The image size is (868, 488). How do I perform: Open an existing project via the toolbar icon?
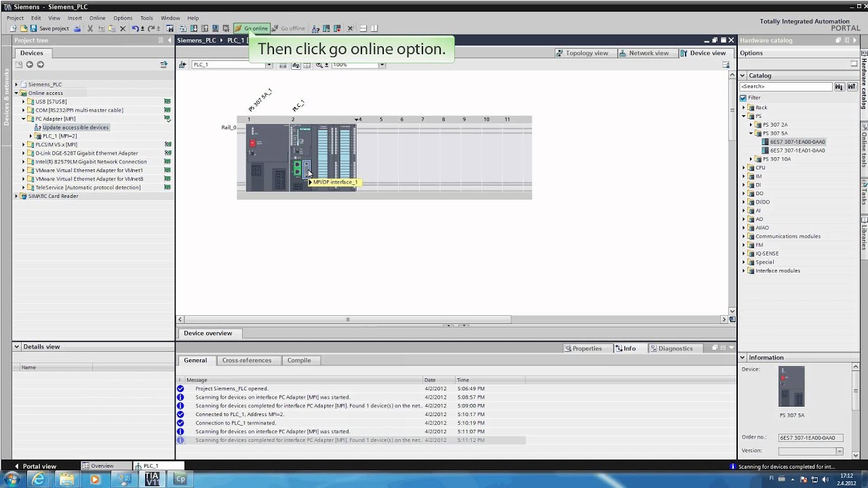coord(23,28)
